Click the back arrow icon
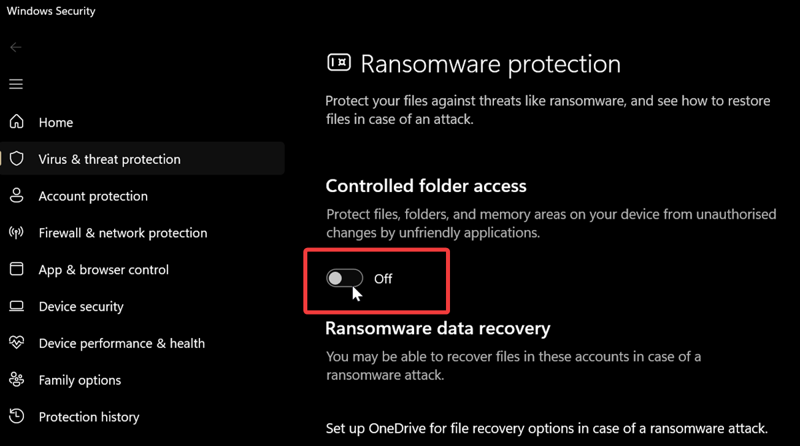Screen dimensions: 800x446 (x=16, y=47)
